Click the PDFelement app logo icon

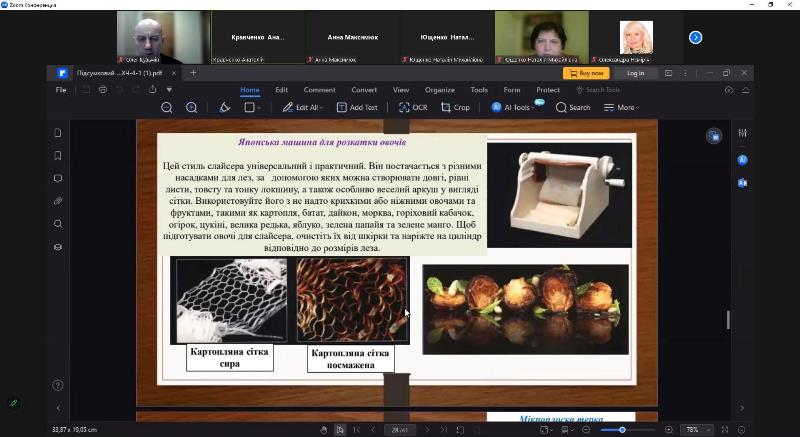62,73
